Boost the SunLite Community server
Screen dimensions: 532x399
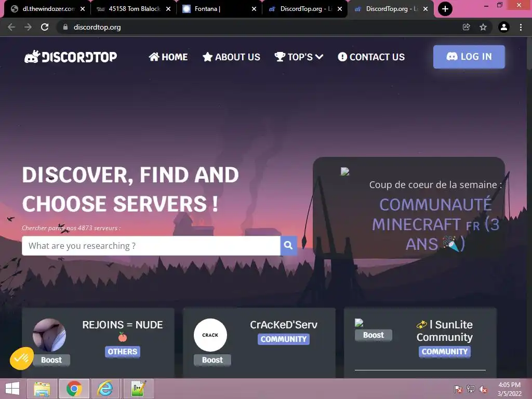[374, 335]
